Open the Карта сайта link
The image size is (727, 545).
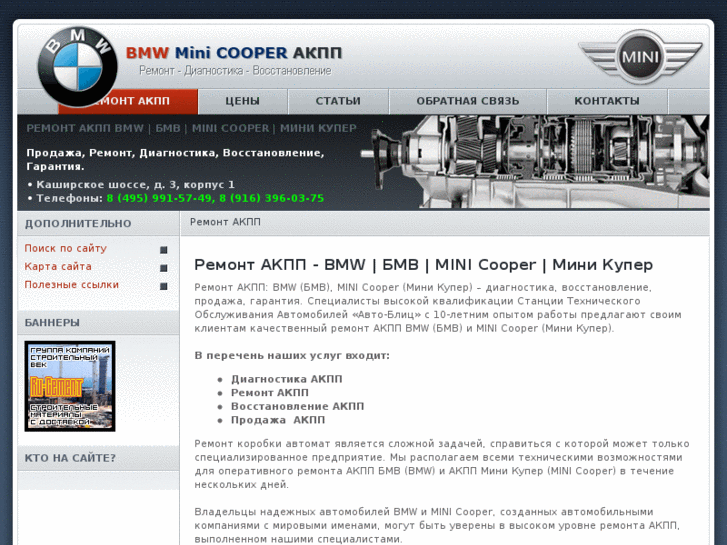point(58,267)
